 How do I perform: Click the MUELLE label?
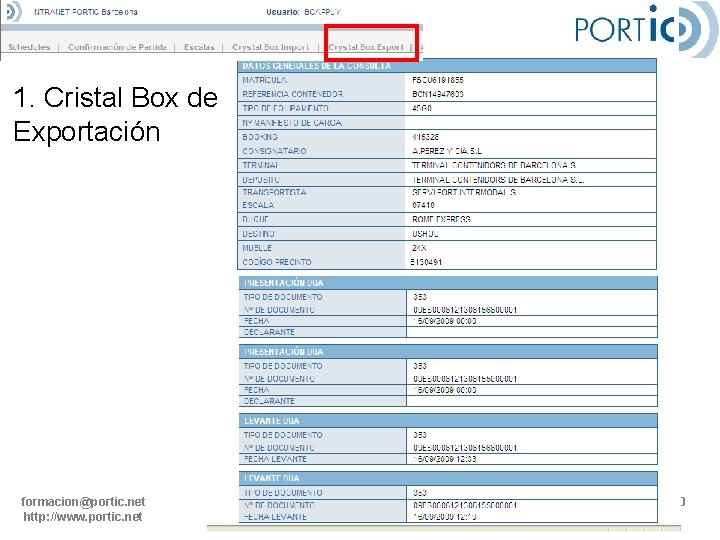tap(257, 248)
